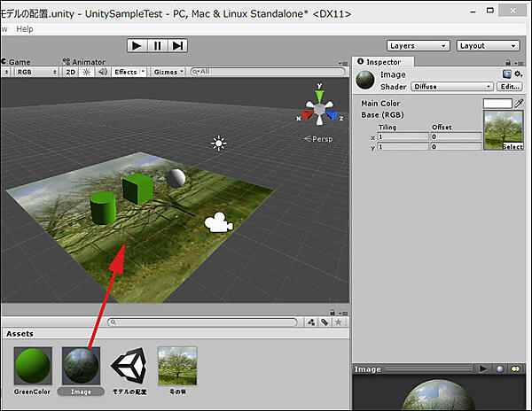
Task: Select the green cylinder in scene
Action: [103, 208]
